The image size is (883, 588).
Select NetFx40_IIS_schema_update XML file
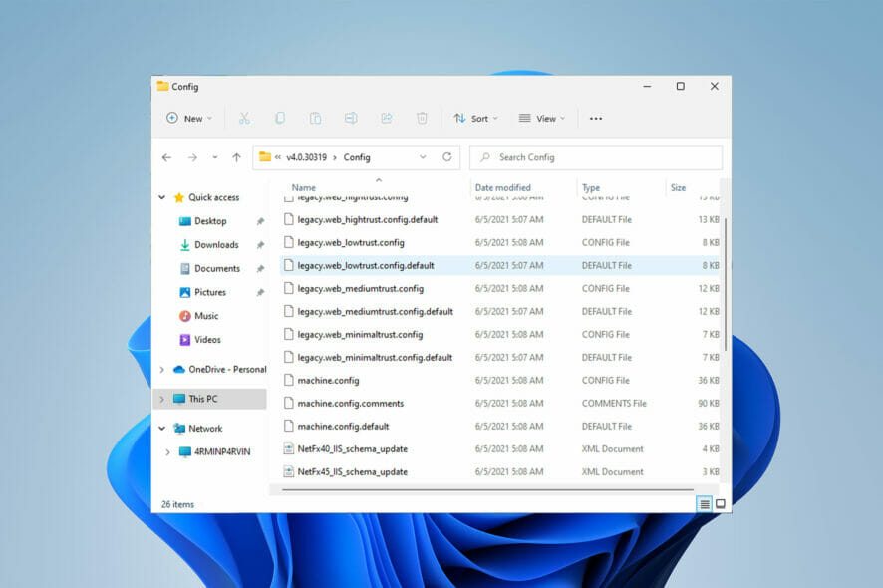[x=500, y=449]
